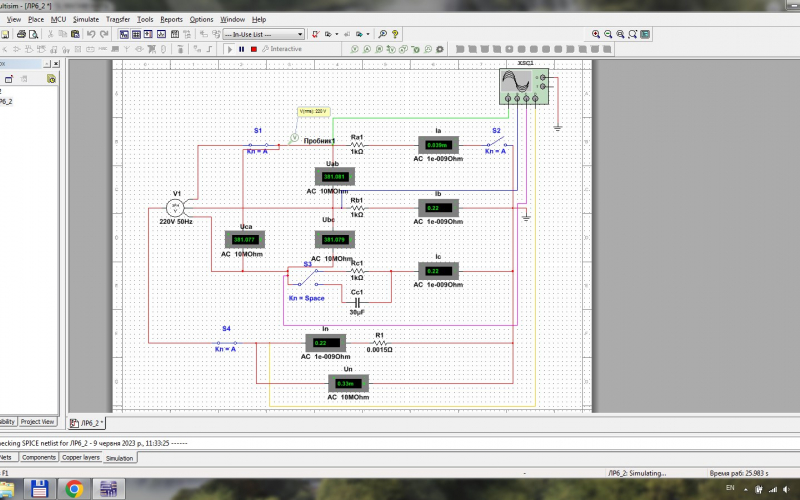The image size is (800, 500).
Task: Click the Zoom In magnifier icon
Action: (x=595, y=34)
